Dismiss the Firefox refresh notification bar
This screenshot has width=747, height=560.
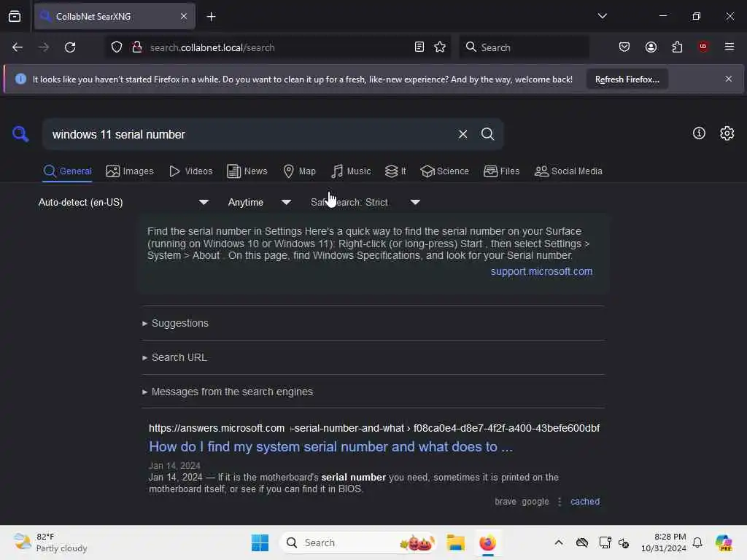(x=729, y=79)
